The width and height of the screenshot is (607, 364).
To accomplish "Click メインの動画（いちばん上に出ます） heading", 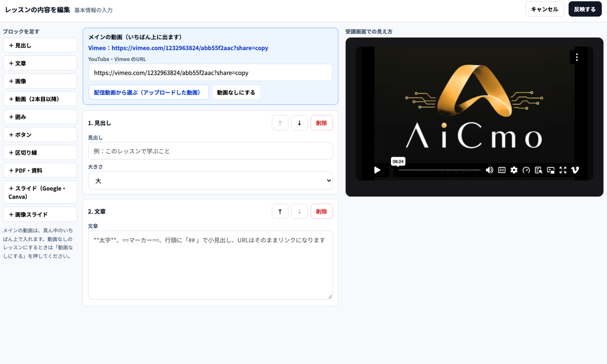I will pos(135,37).
